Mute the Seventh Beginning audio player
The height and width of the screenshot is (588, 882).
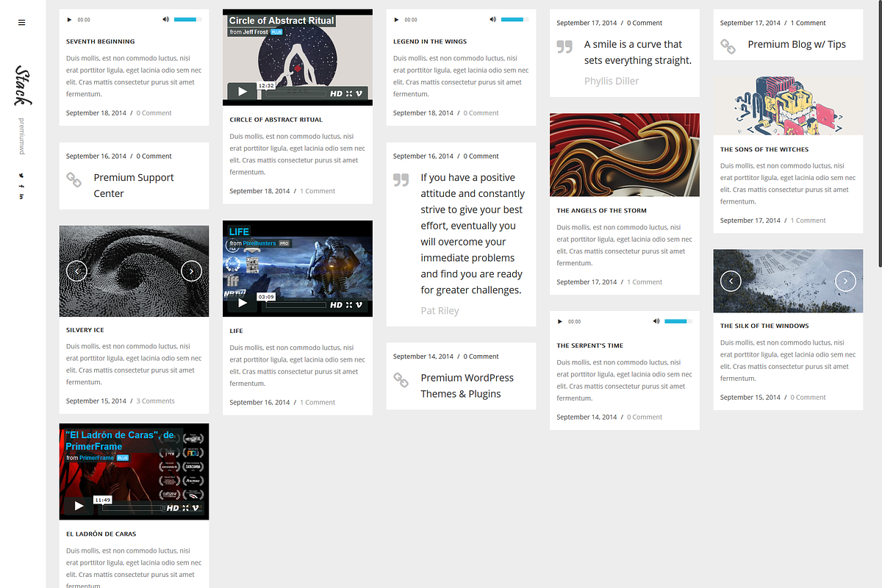166,20
